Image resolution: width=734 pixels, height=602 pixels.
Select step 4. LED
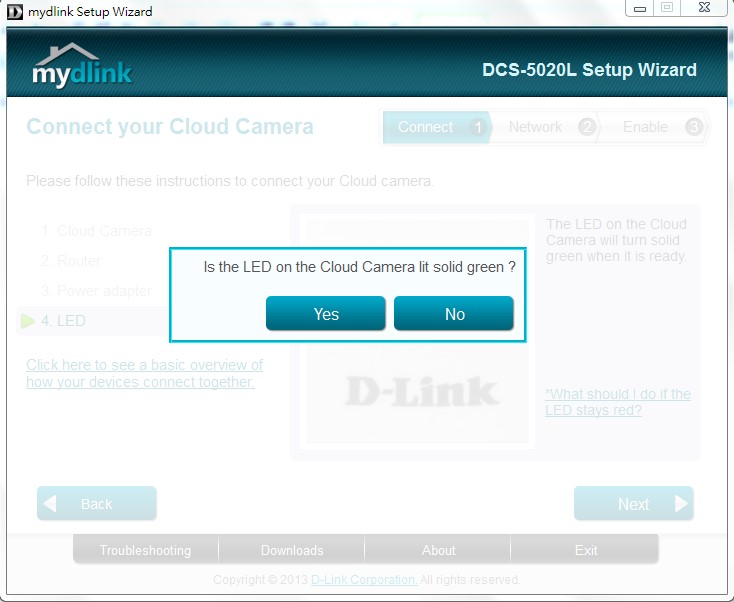(63, 321)
